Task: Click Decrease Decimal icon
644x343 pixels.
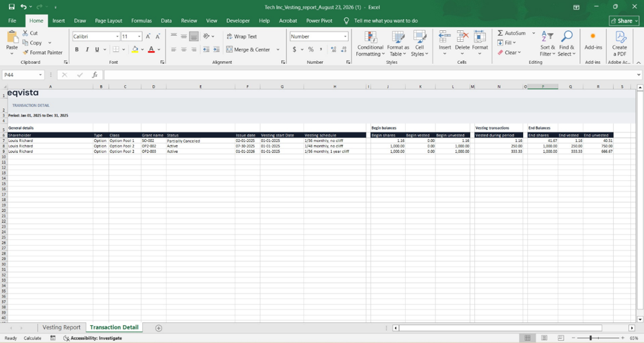Action: (x=344, y=49)
